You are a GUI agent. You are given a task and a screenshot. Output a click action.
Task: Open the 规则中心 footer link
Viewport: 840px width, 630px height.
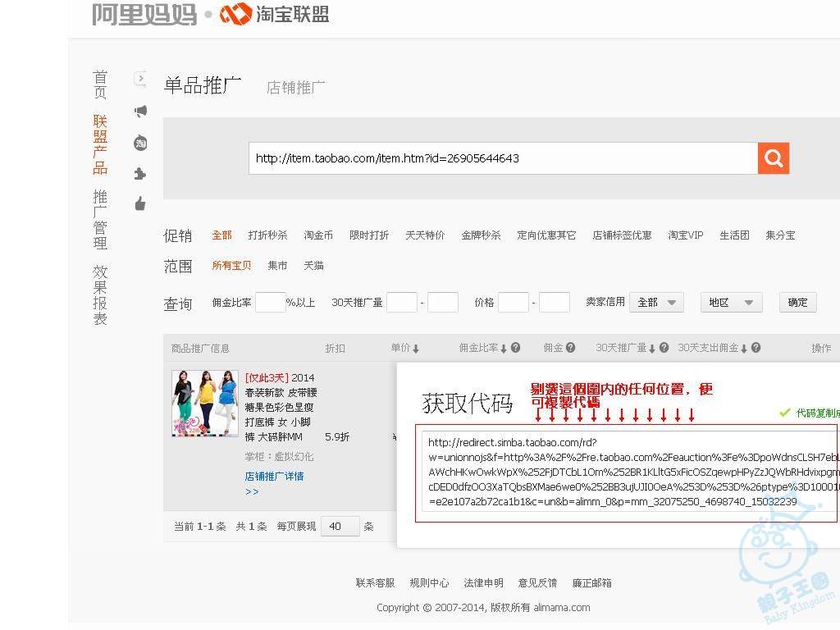click(429, 583)
